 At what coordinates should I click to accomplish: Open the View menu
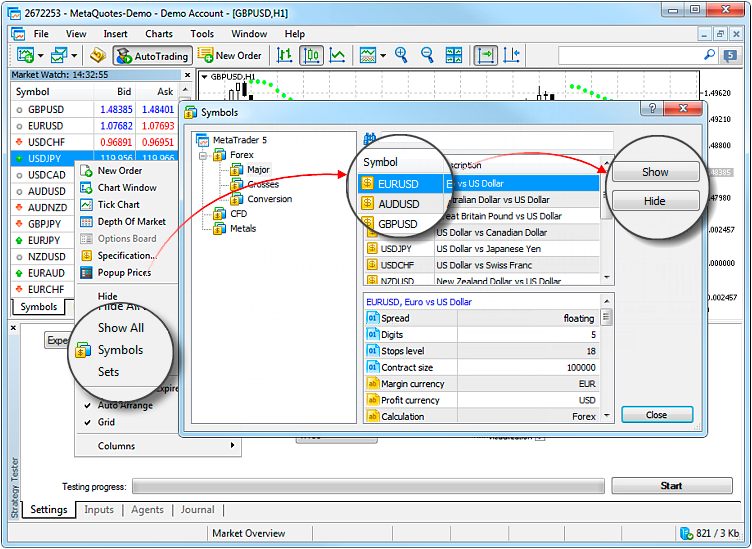(76, 34)
